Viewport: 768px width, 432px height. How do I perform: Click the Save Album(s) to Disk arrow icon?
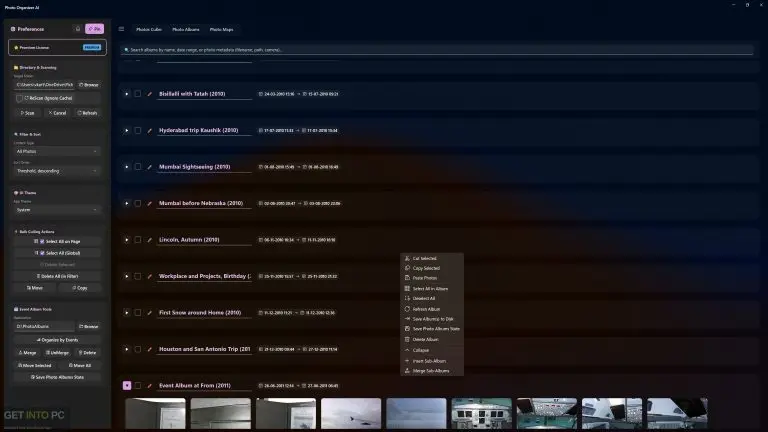[407, 319]
